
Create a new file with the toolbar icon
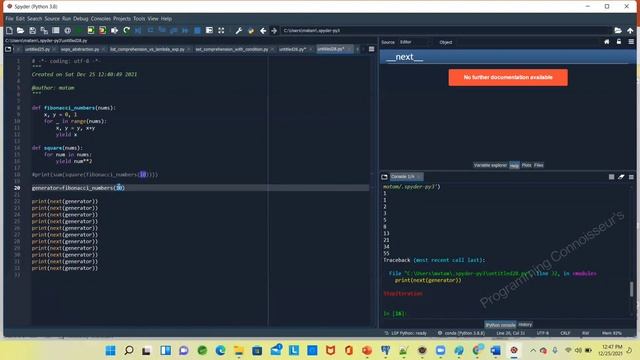(x=9, y=31)
